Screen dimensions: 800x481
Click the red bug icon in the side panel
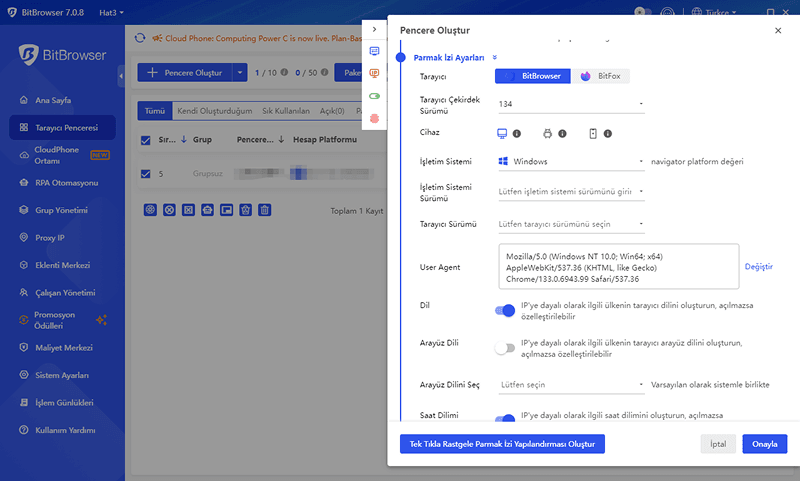pyautogui.click(x=374, y=118)
